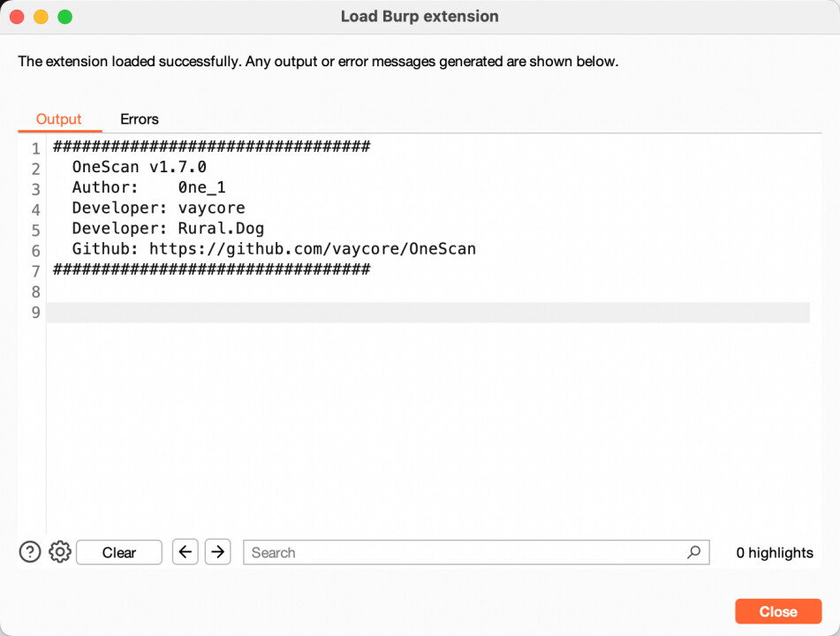Viewport: 840px width, 636px height.
Task: Minimize the window with the yellow button
Action: 41,17
